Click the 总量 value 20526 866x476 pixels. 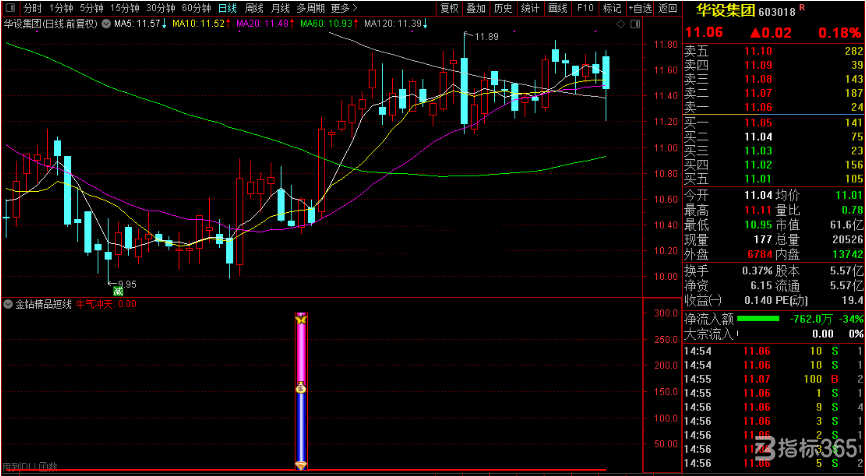[847, 240]
